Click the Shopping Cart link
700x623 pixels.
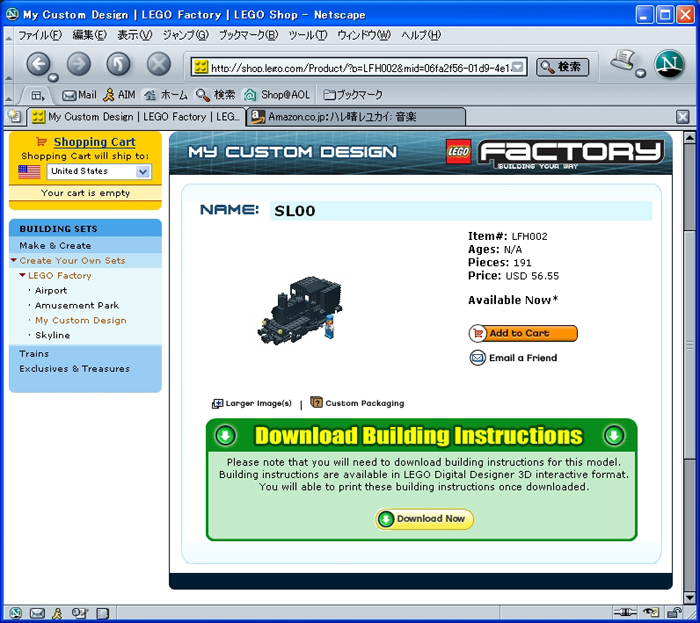(x=94, y=142)
